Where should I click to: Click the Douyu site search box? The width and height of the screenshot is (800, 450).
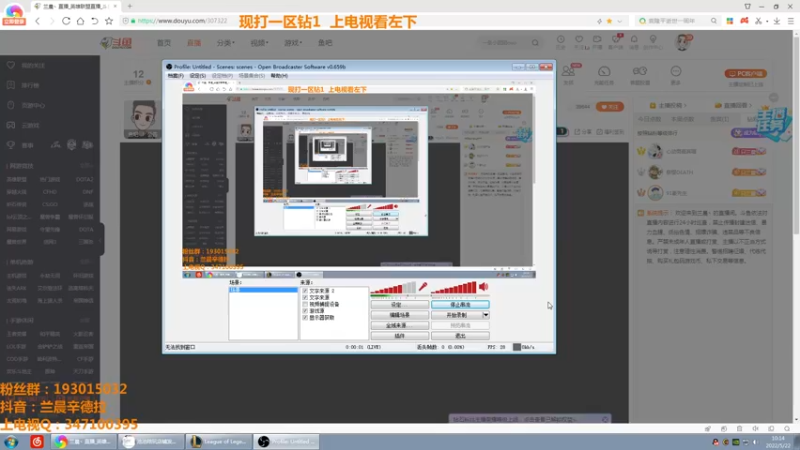coord(505,43)
